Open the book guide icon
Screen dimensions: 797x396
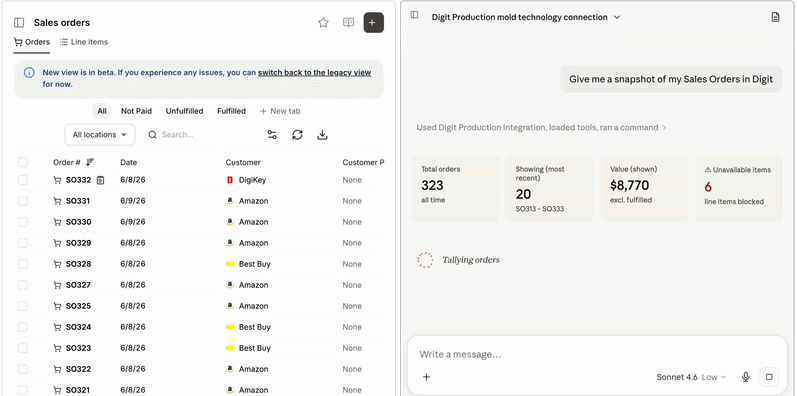(x=348, y=22)
